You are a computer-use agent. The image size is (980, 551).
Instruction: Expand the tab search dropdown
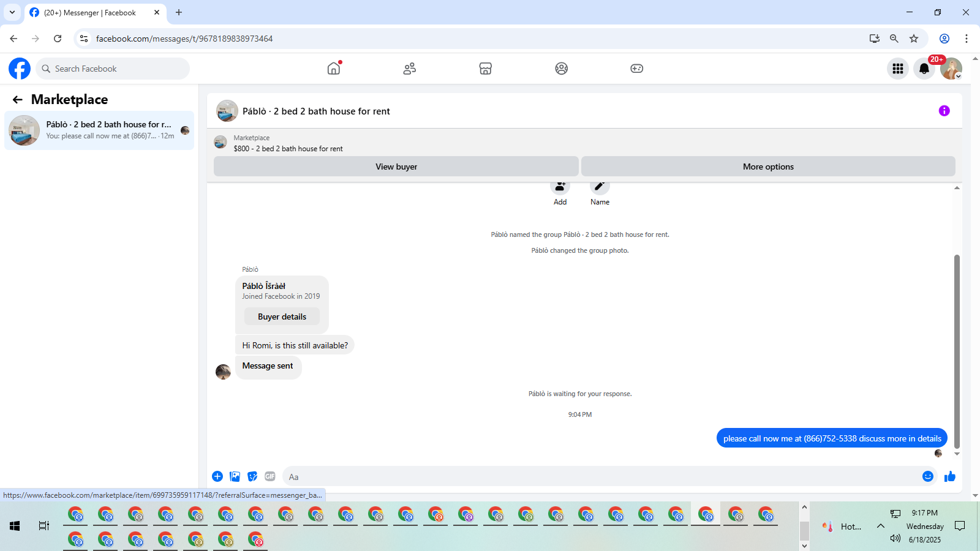point(12,12)
